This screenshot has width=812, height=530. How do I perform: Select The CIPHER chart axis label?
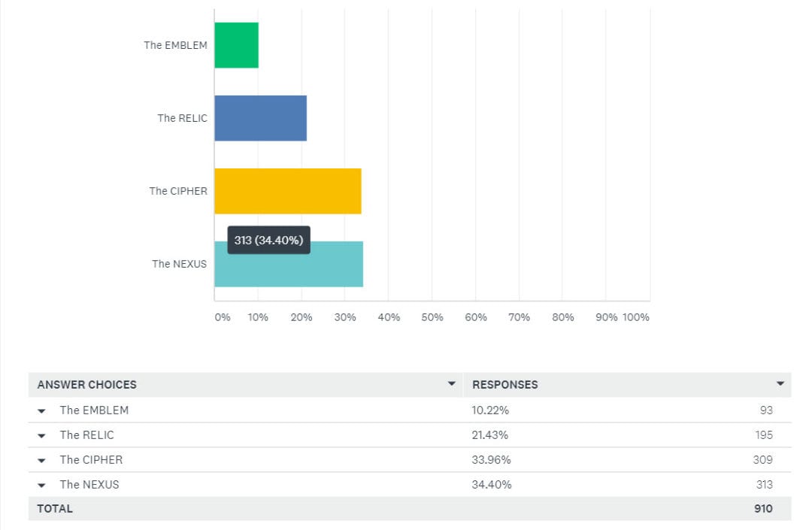[x=178, y=192]
